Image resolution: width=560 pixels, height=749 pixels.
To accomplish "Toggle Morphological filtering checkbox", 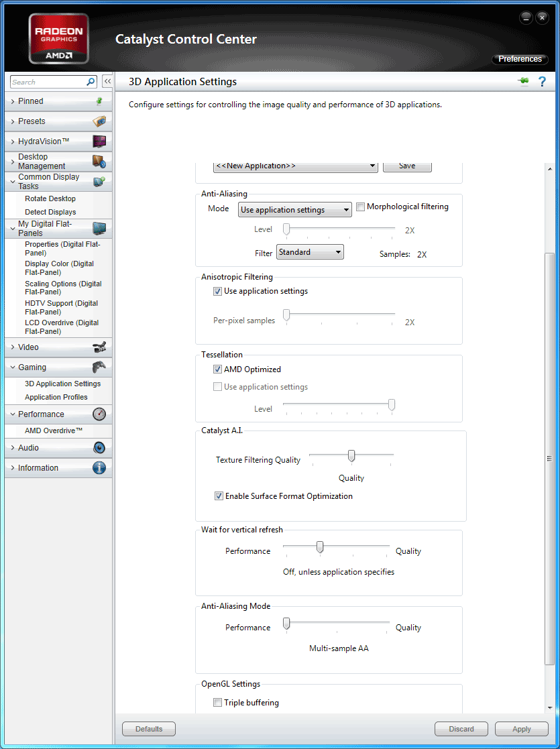I will (x=361, y=207).
